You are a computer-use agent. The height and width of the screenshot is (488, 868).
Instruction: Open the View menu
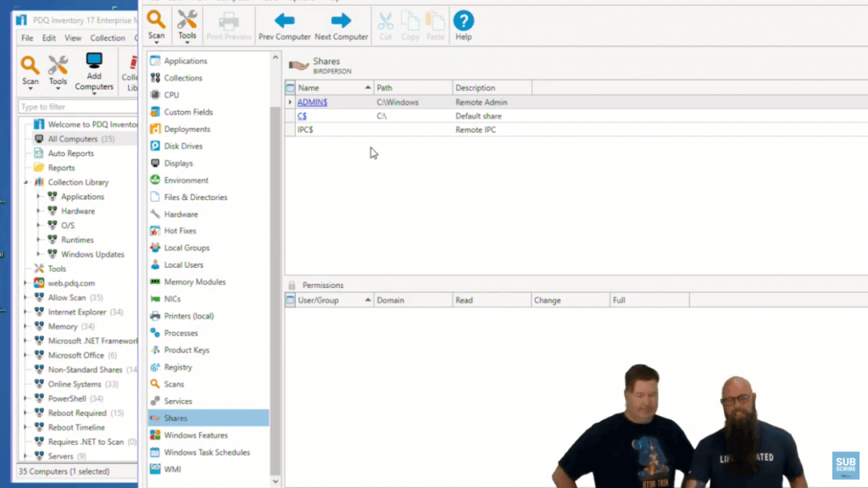(73, 38)
